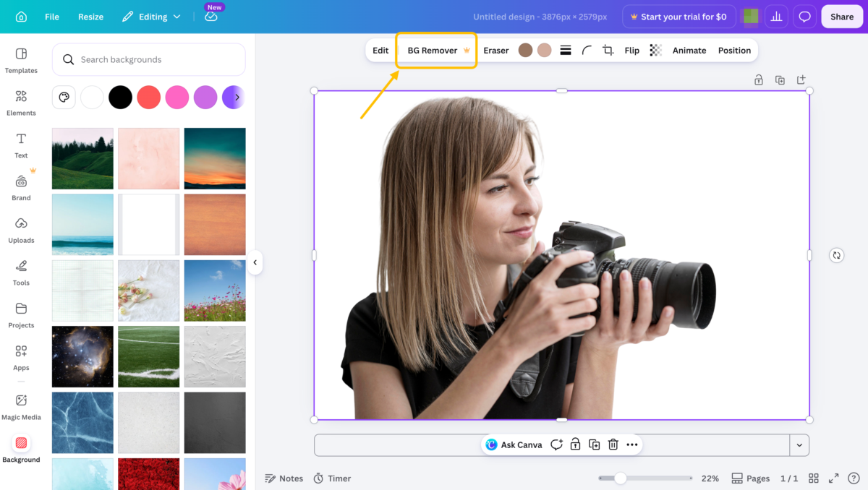Open the more options ellipsis
Screen dimensions: 868x490
[x=631, y=444]
